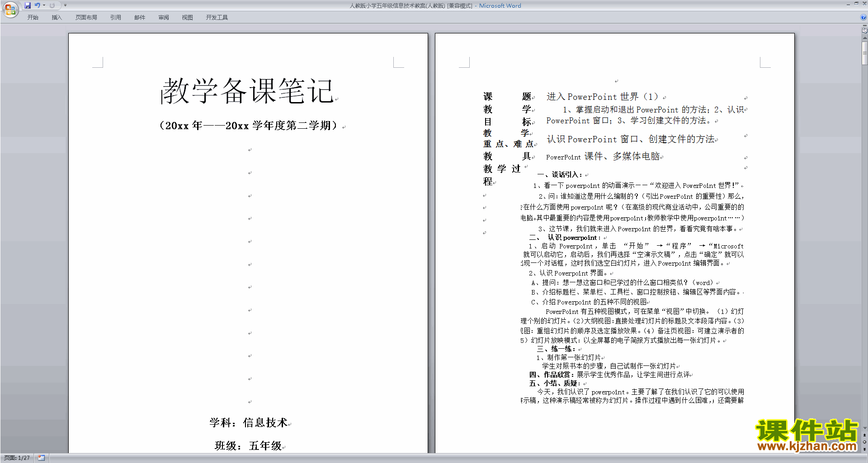
Task: Open the 邮件 ribbon tab
Action: pyautogui.click(x=140, y=18)
